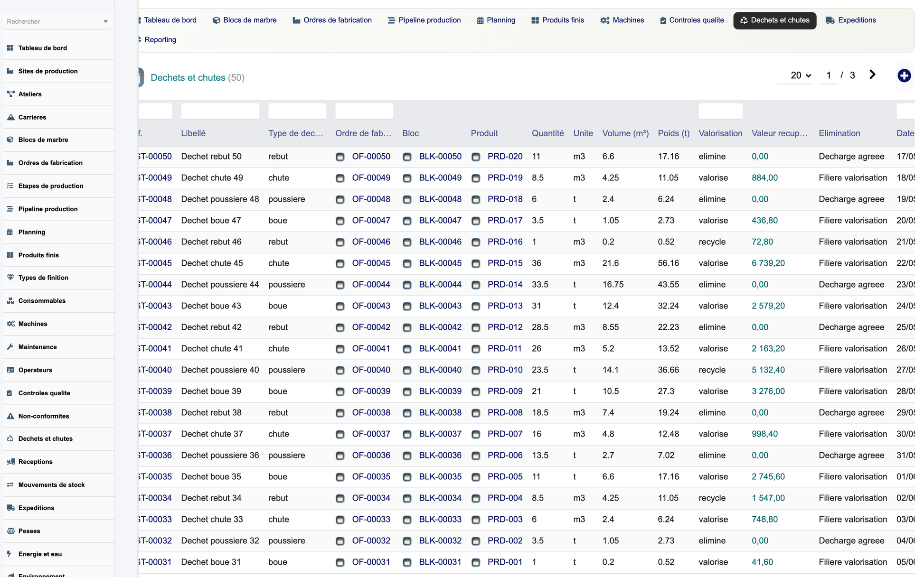This screenshot has height=577, width=924.
Task: Open the BLK-00045 block link
Action: coord(440,263)
